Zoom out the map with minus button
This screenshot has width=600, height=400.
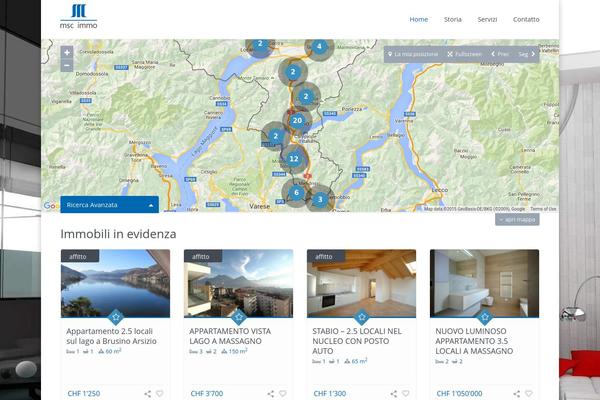pyautogui.click(x=67, y=65)
